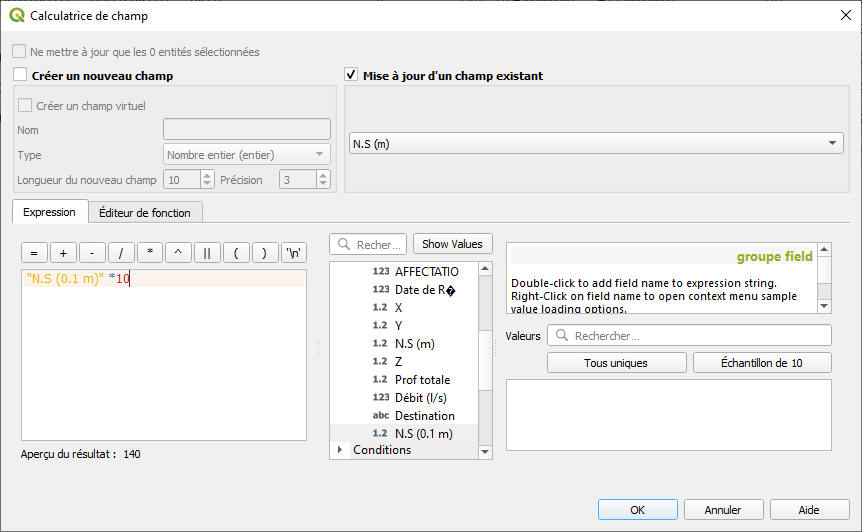
Task: Click the power (^) operator button
Action: tap(179, 253)
